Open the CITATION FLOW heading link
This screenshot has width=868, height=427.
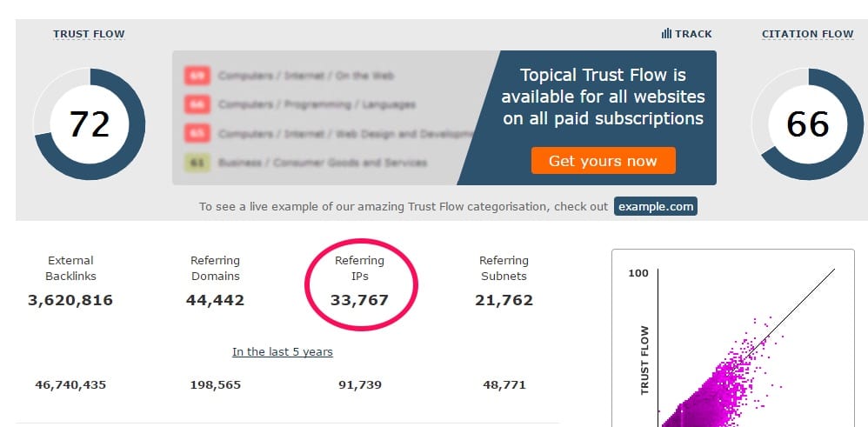808,34
